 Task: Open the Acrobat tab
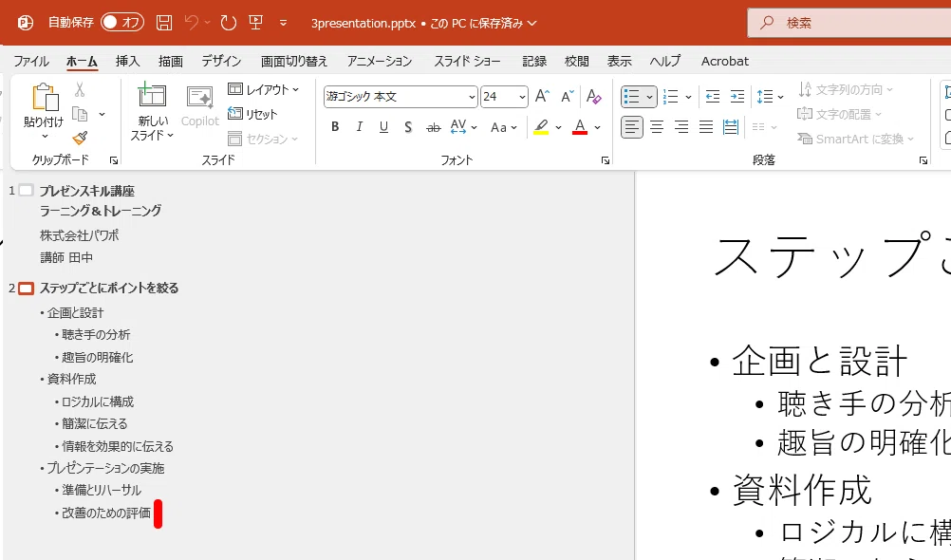(x=725, y=62)
